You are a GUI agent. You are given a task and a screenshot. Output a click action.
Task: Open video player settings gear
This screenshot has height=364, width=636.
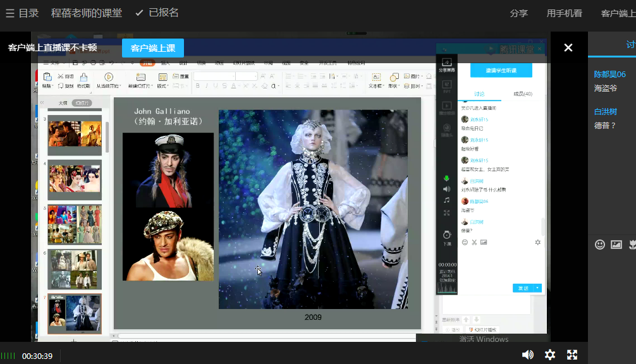tap(550, 355)
